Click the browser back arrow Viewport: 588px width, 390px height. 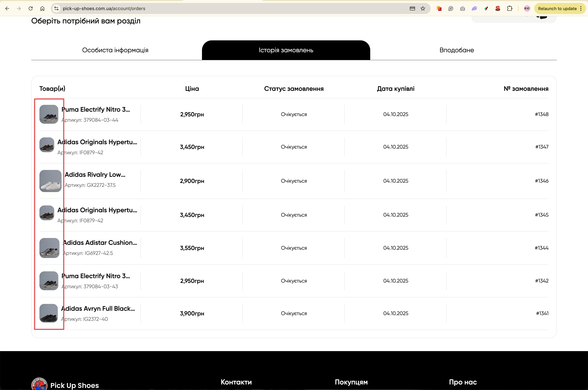pyautogui.click(x=7, y=8)
